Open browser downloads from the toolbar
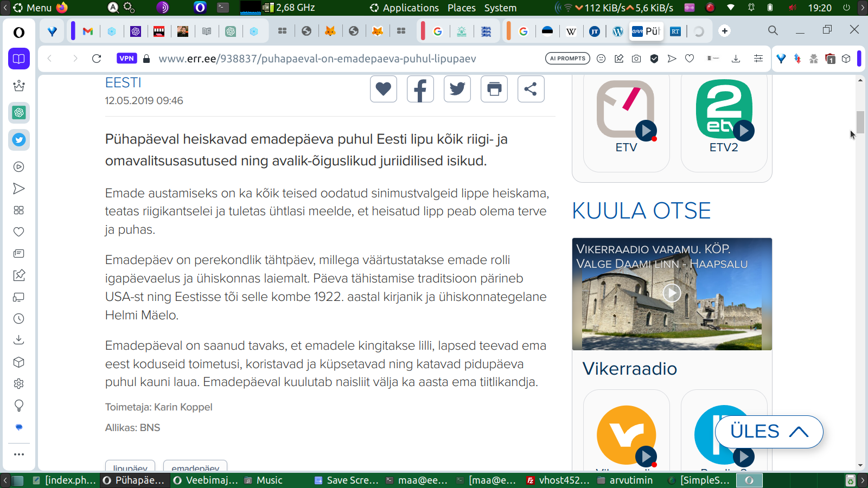Screen dimensions: 868x488 tap(736, 59)
